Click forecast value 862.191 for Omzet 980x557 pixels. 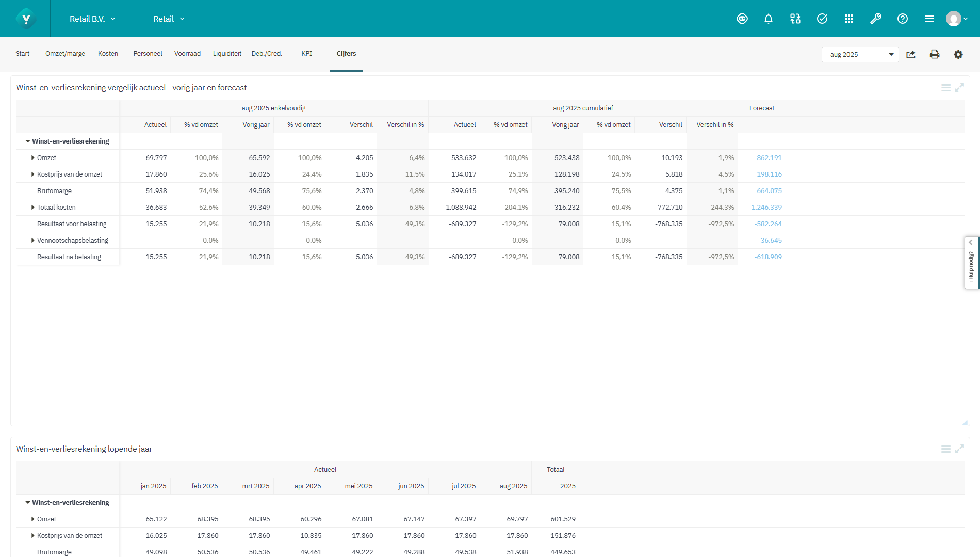click(x=769, y=158)
